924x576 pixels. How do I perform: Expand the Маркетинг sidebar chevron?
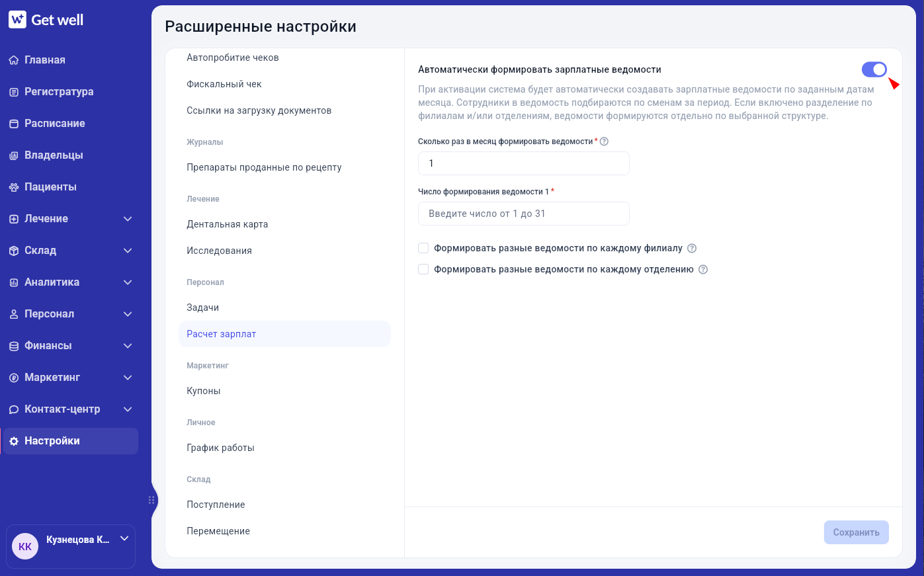click(x=128, y=378)
